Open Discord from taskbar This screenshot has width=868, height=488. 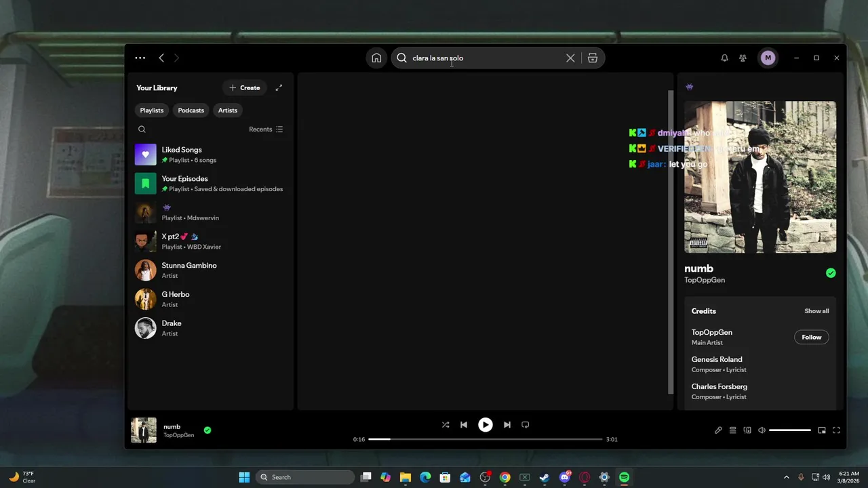564,477
